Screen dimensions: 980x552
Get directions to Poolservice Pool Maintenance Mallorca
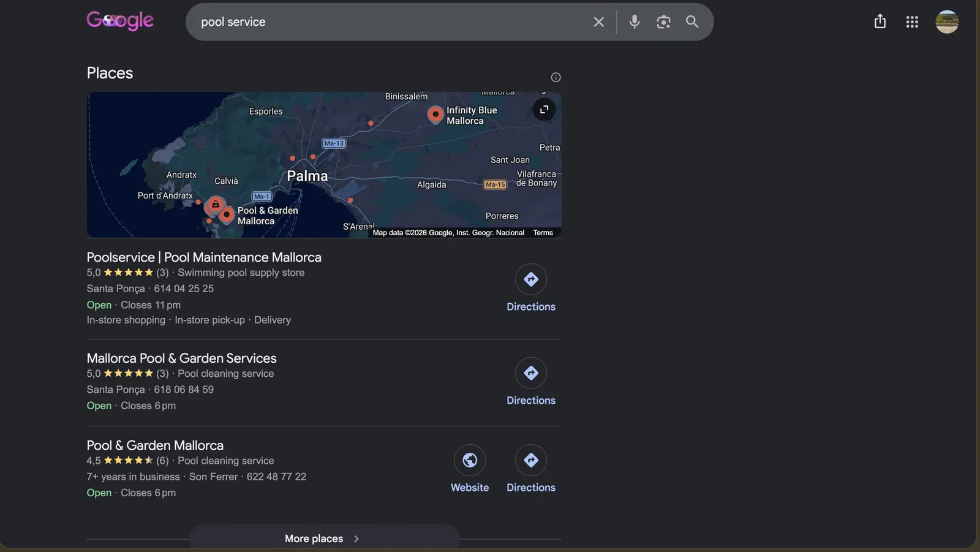point(531,289)
